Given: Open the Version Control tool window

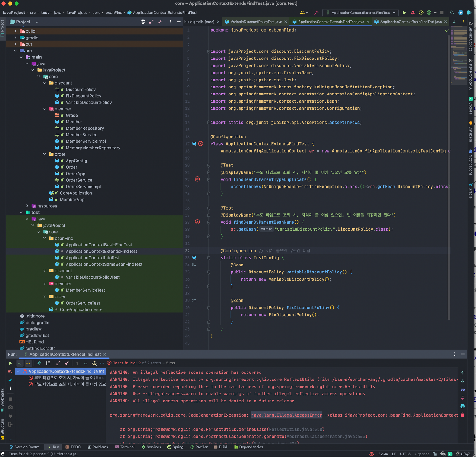Looking at the screenshot, I should (25, 447).
